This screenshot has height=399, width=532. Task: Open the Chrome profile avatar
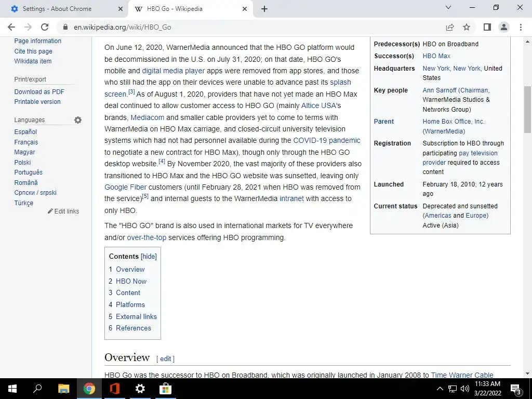click(x=504, y=27)
